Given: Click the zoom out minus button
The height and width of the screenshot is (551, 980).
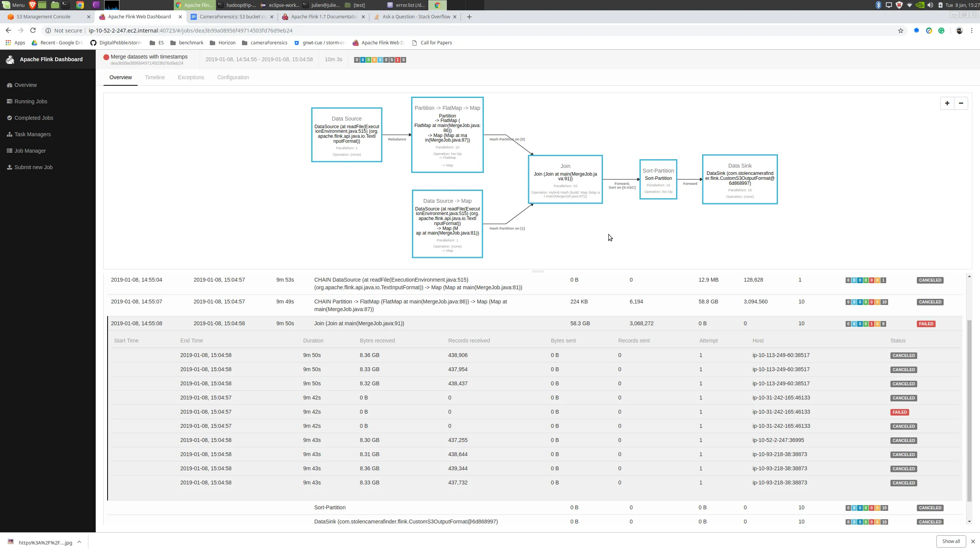Looking at the screenshot, I should [x=961, y=103].
